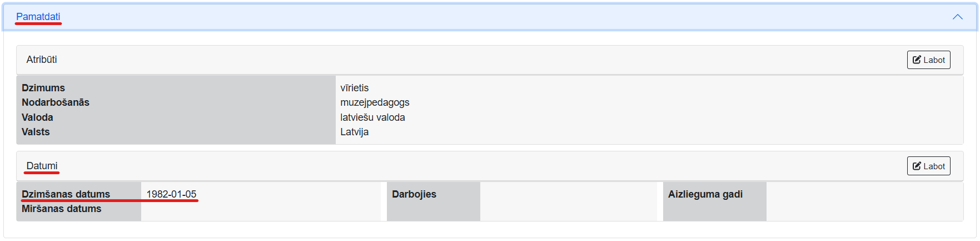Click the Datumi panel heading

point(42,166)
